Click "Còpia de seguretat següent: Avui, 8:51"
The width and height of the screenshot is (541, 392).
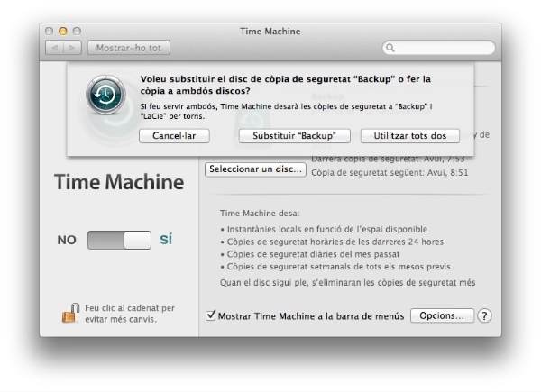click(x=390, y=173)
